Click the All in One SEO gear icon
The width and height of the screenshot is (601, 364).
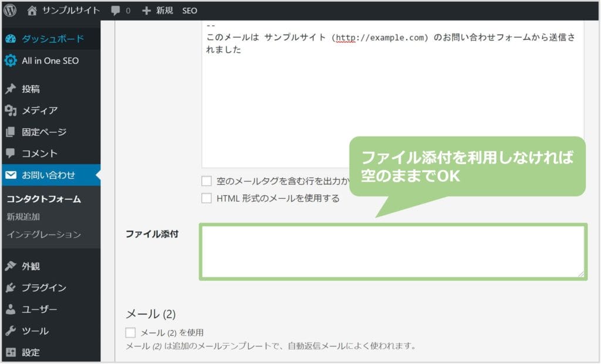11,60
